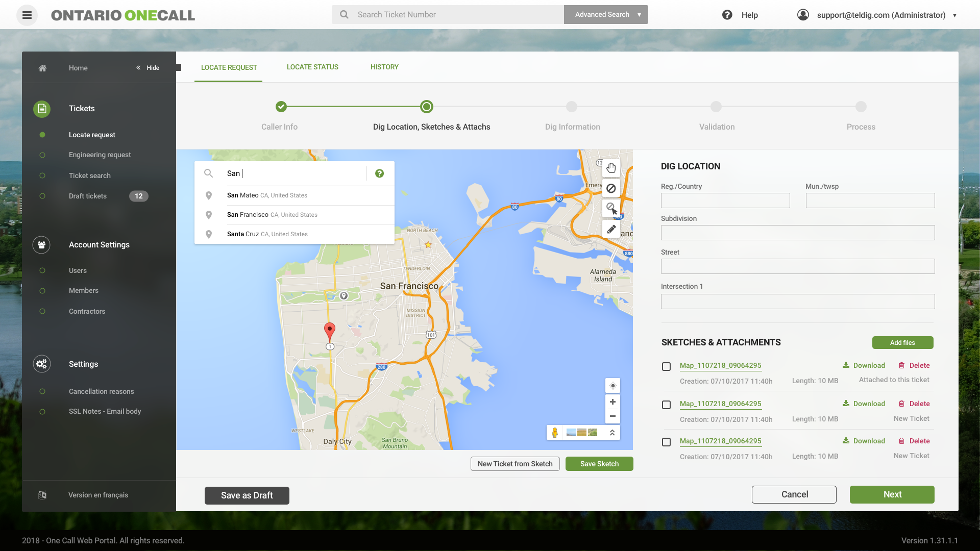Zoom in the map with plus button
This screenshot has width=980, height=551.
(x=612, y=402)
